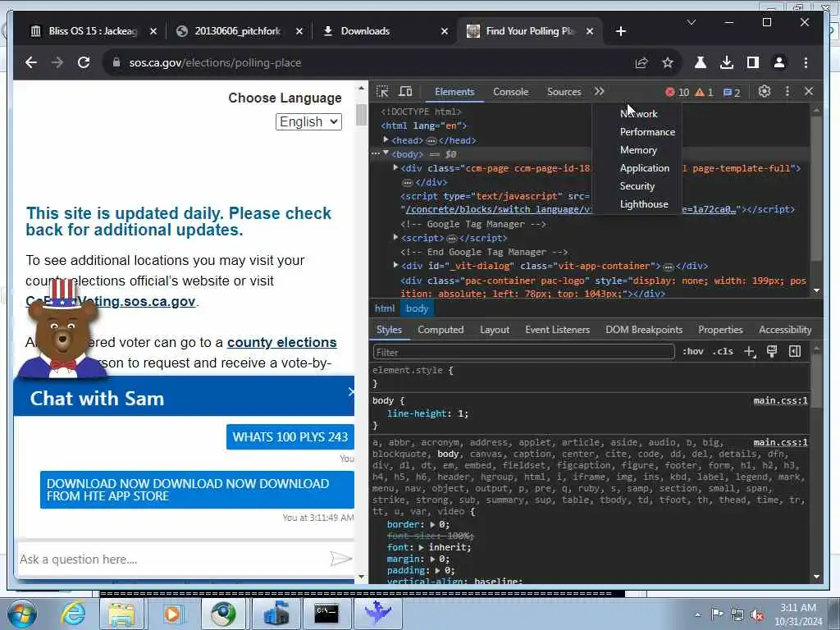Select Memory from overflow menu
The height and width of the screenshot is (630, 840).
[x=638, y=150]
